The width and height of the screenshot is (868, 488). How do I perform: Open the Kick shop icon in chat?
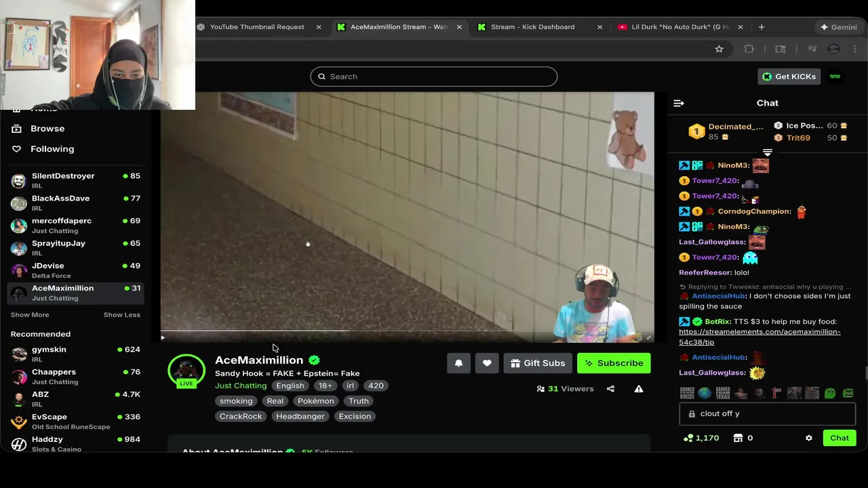(738, 439)
